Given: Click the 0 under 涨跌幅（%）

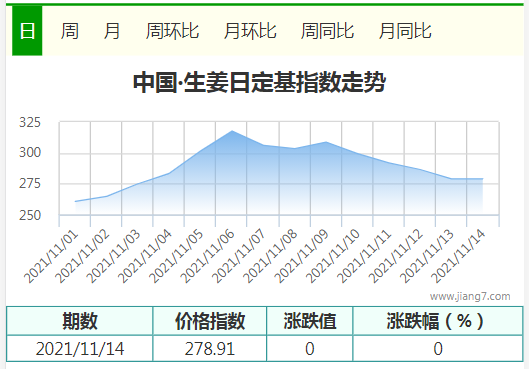Looking at the screenshot, I should click(438, 348).
